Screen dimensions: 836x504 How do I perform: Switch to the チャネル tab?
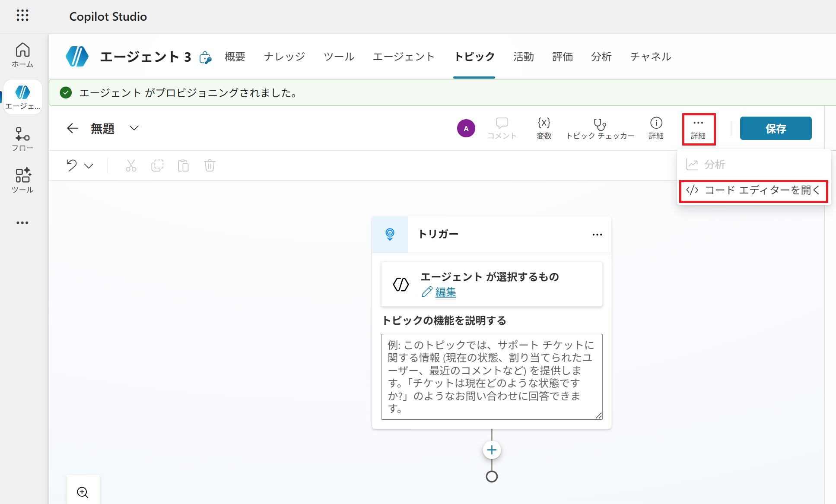pos(650,57)
